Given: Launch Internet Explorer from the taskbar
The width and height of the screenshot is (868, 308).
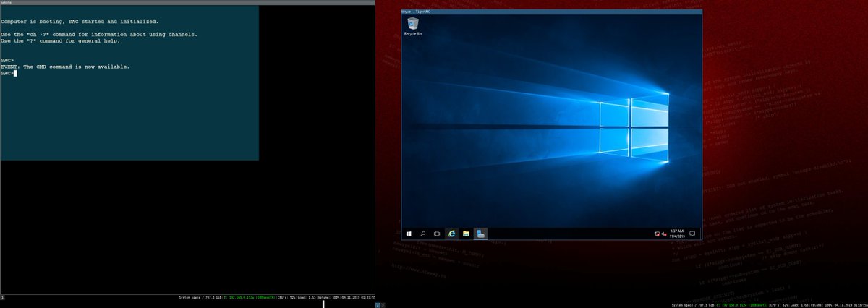Looking at the screenshot, I should pos(452,234).
